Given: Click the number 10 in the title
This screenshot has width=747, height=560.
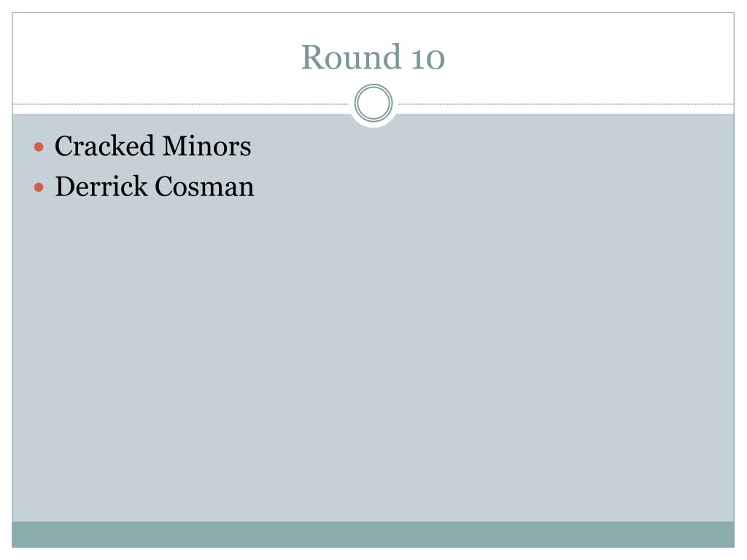Looking at the screenshot, I should pos(427,58).
